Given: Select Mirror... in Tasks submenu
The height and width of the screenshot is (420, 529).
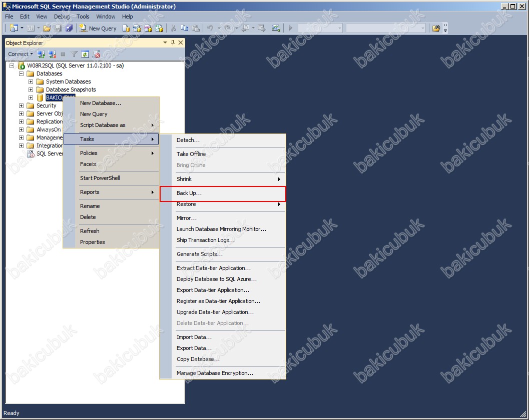Looking at the screenshot, I should coord(223,218).
